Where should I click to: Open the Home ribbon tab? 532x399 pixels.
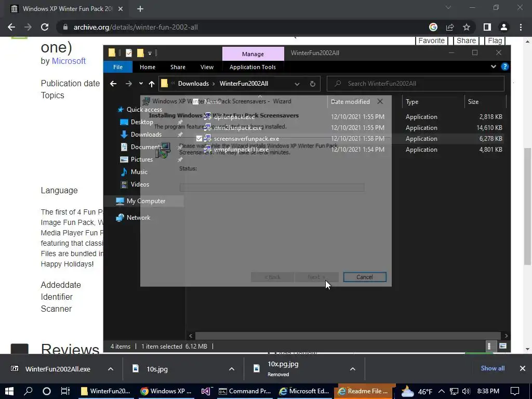click(x=147, y=67)
